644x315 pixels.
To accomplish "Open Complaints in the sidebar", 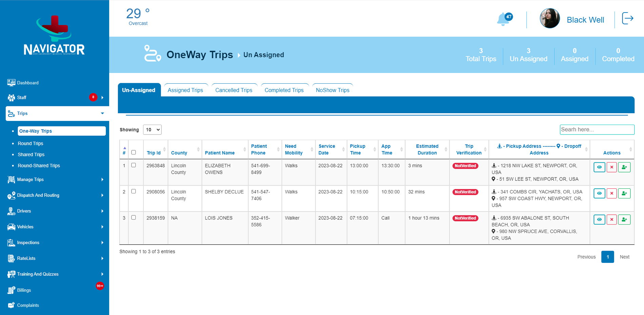I will point(28,305).
